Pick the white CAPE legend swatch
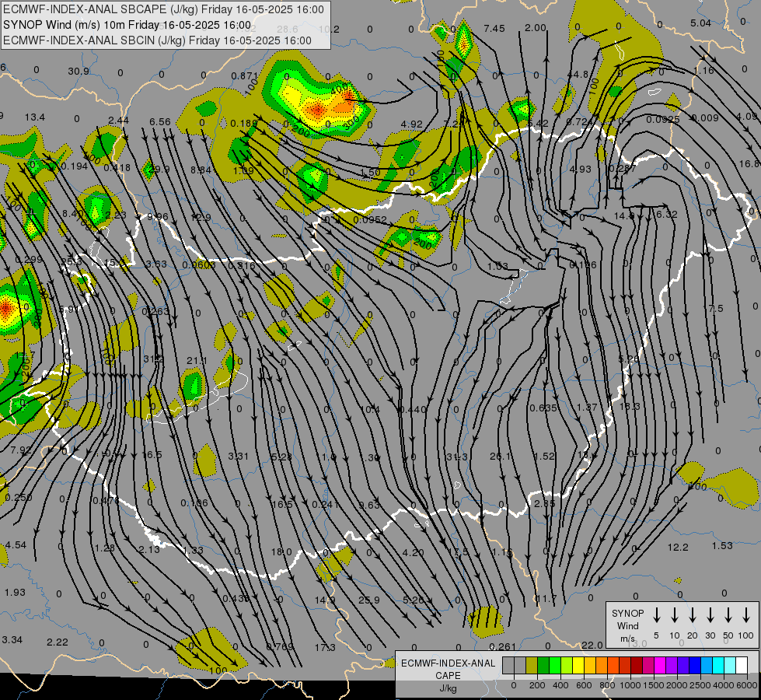This screenshot has height=700, width=761. [x=742, y=665]
